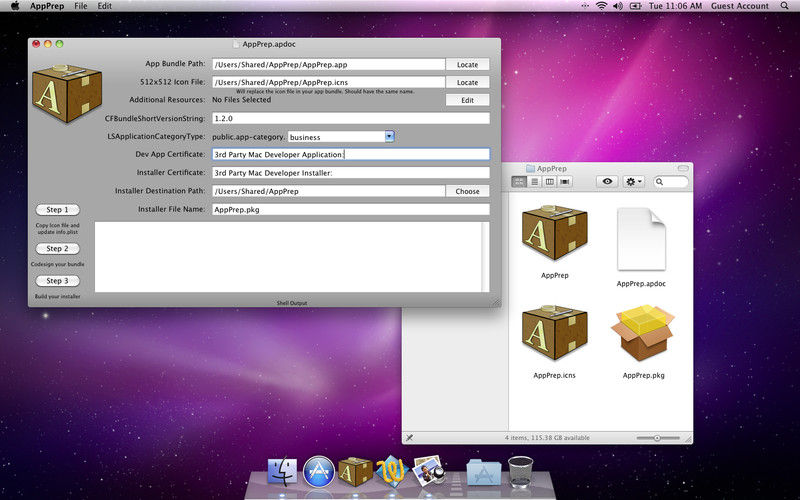Focus the 512x512 Icon File field
This screenshot has height=500, width=800.
pos(329,82)
